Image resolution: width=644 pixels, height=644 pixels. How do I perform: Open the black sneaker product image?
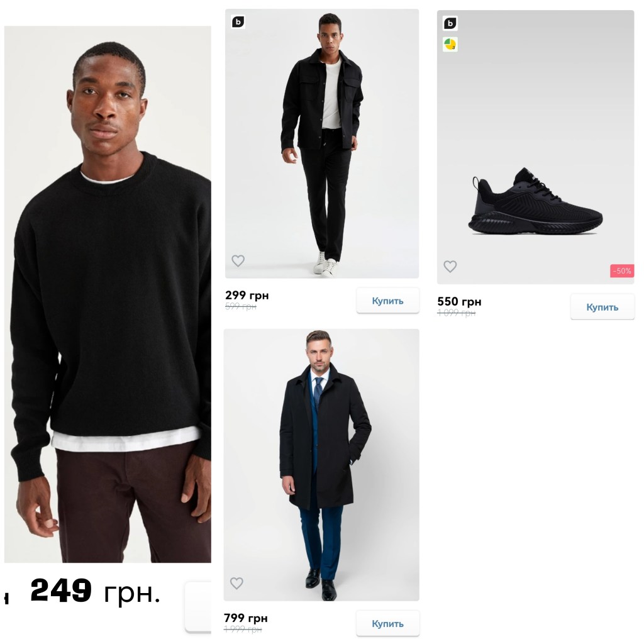click(x=536, y=147)
